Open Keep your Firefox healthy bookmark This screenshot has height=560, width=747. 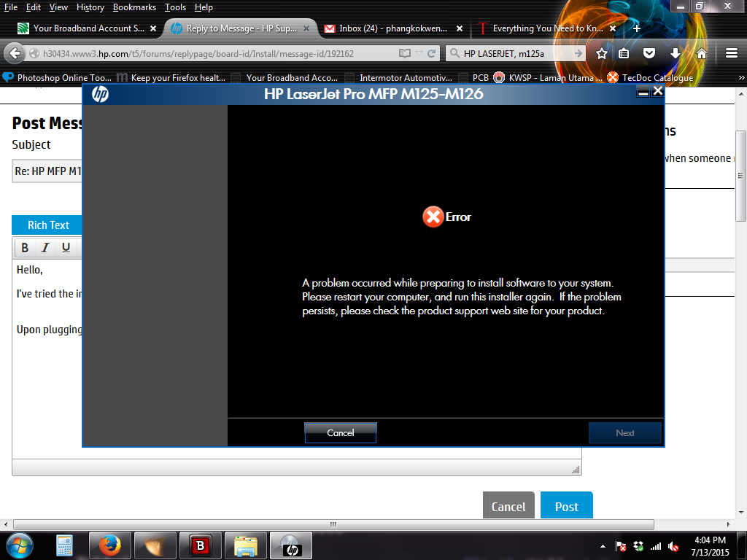click(171, 77)
